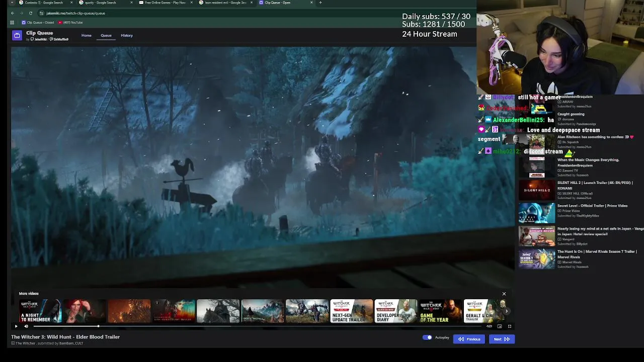Open Developer Diary video thumbnail
644x362 pixels.
point(396,311)
